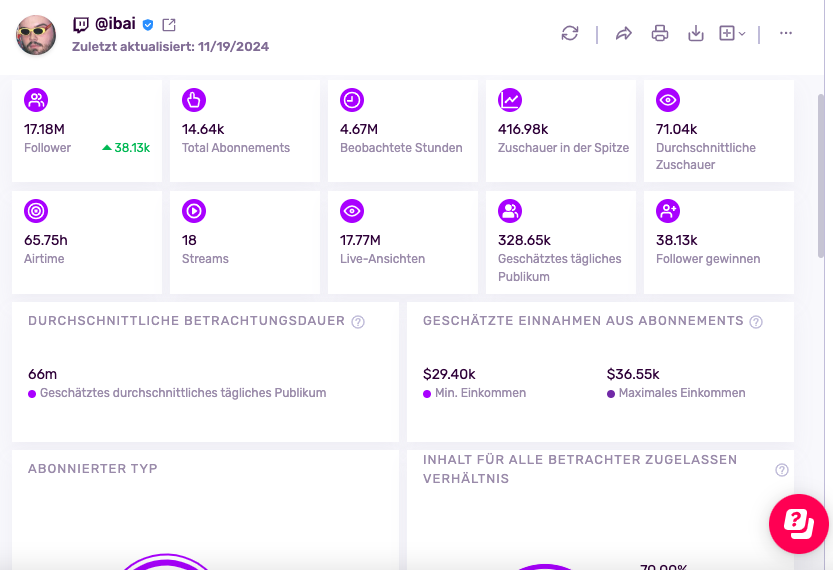833x570 pixels.
Task: Click the Abonnierter Typ section title
Action: point(92,469)
